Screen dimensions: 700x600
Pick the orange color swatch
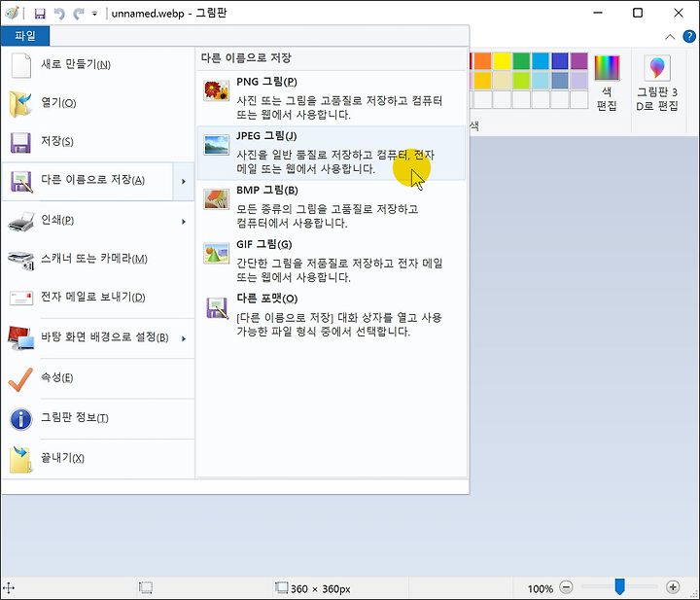pos(482,61)
